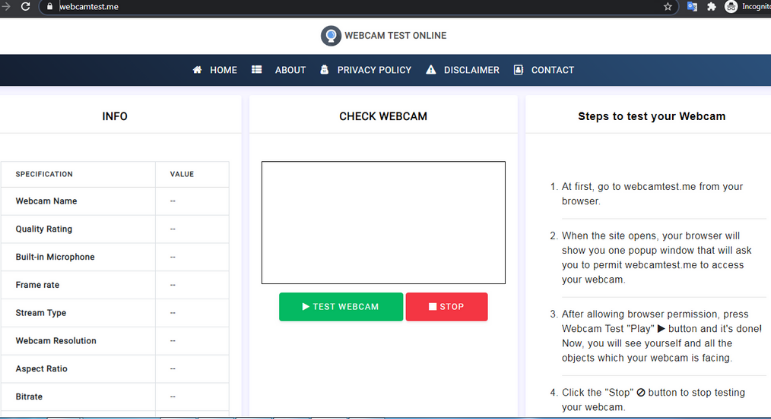Click the webcam logo icon
Screen dimensions: 771x419
click(331, 36)
